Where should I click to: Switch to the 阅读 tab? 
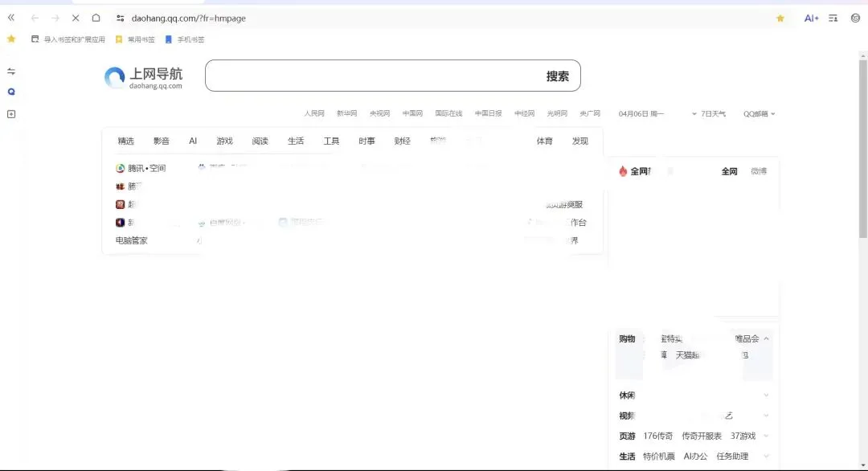click(x=260, y=141)
